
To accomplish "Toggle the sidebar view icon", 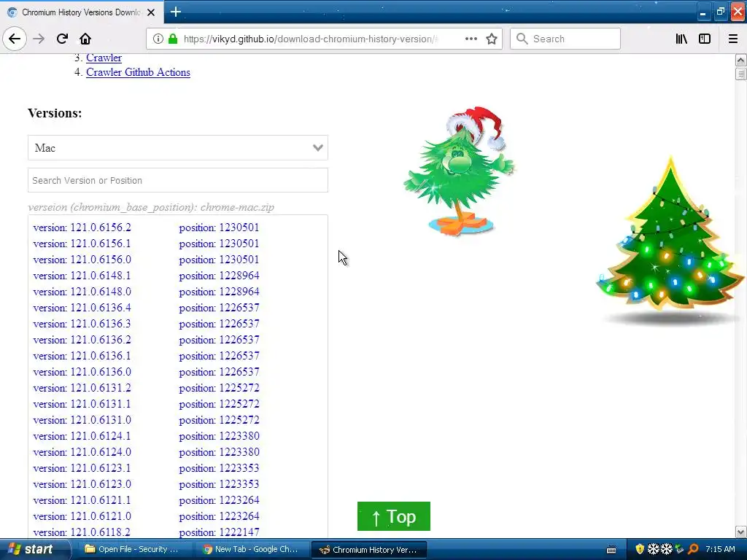I will tap(705, 39).
